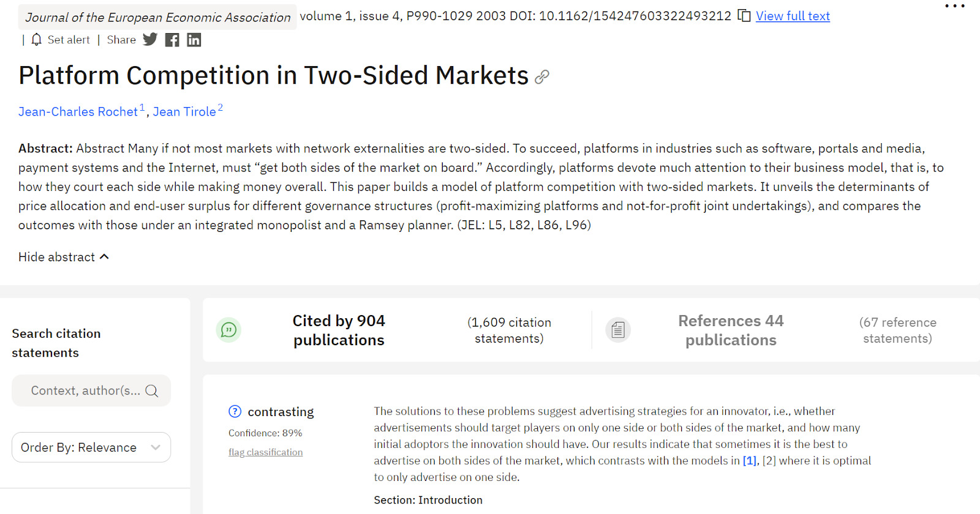Viewport: 980px width, 514px height.
Task: Open the three-dot overflow menu
Action: 954,6
